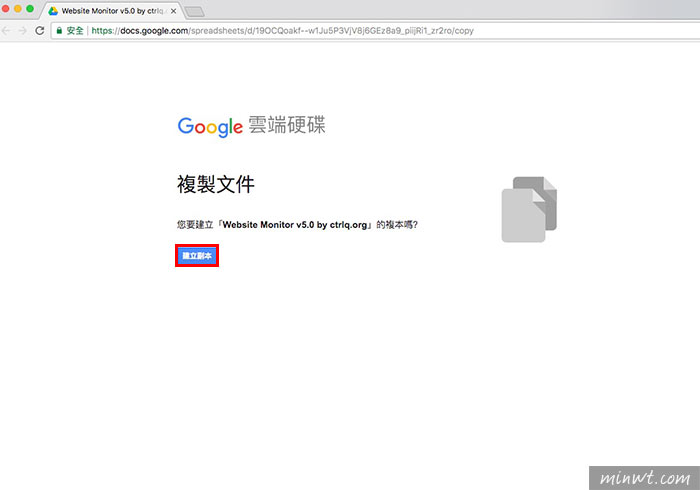Click the 雲端硬碟 text beside Google logo
This screenshot has height=490, width=700.
coord(287,125)
